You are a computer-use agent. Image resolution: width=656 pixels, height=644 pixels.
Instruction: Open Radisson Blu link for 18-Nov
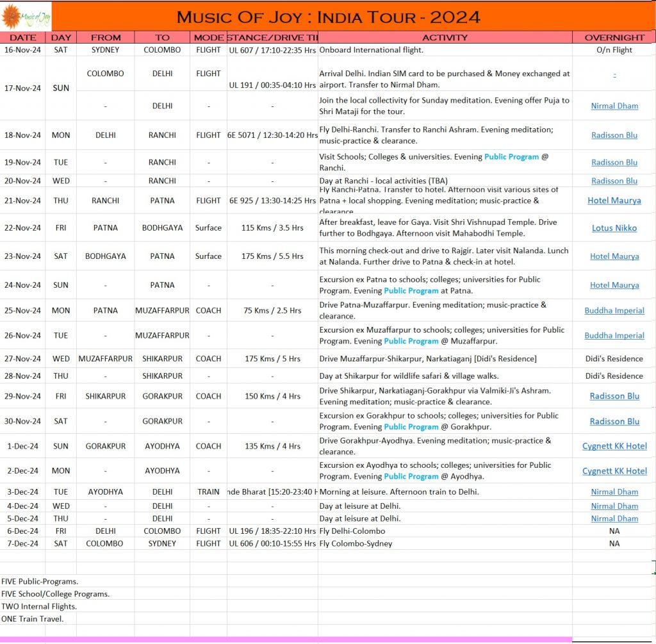614,135
